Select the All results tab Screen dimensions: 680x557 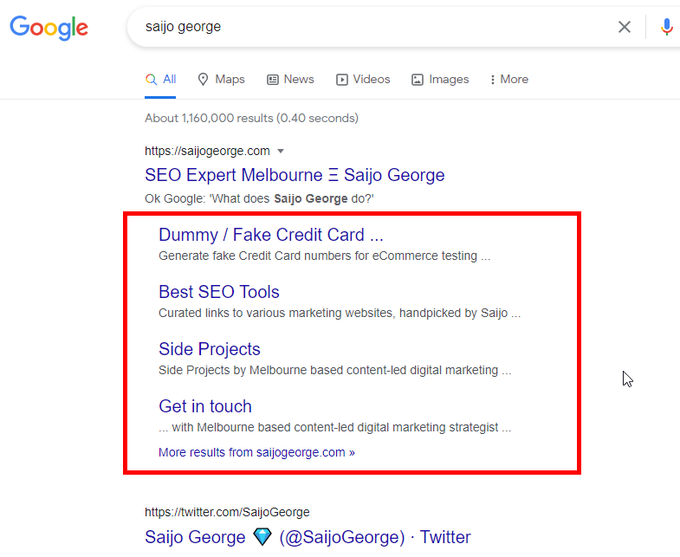pos(161,79)
